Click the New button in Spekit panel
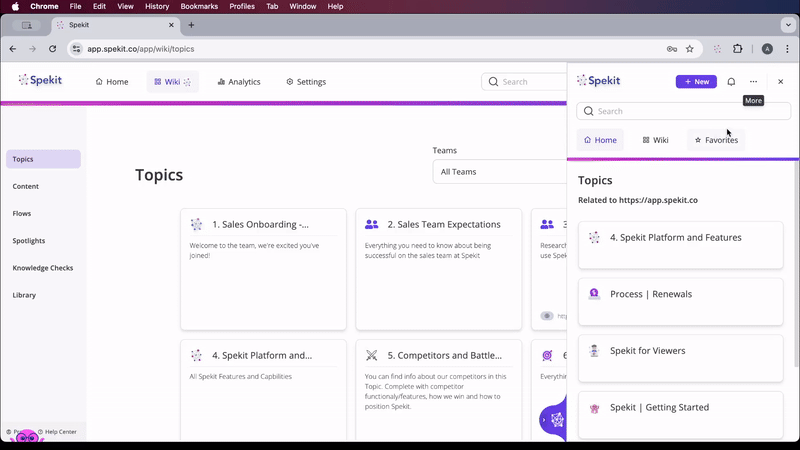The image size is (800, 450). coord(696,82)
